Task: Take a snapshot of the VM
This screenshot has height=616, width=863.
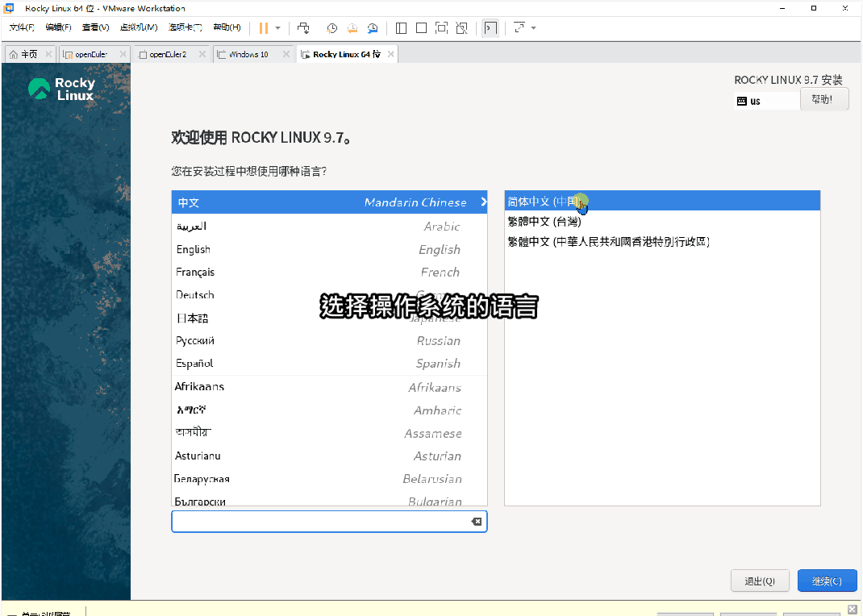Action: tap(331, 27)
